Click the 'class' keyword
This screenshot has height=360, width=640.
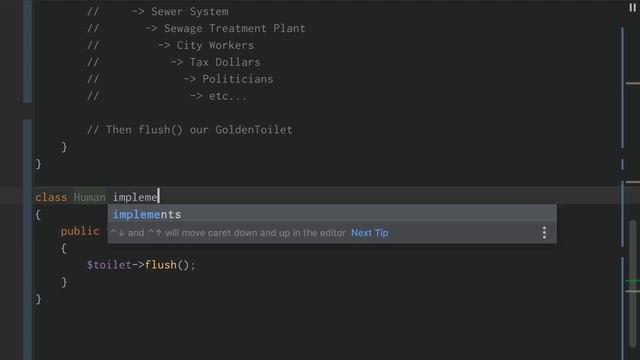point(51,198)
